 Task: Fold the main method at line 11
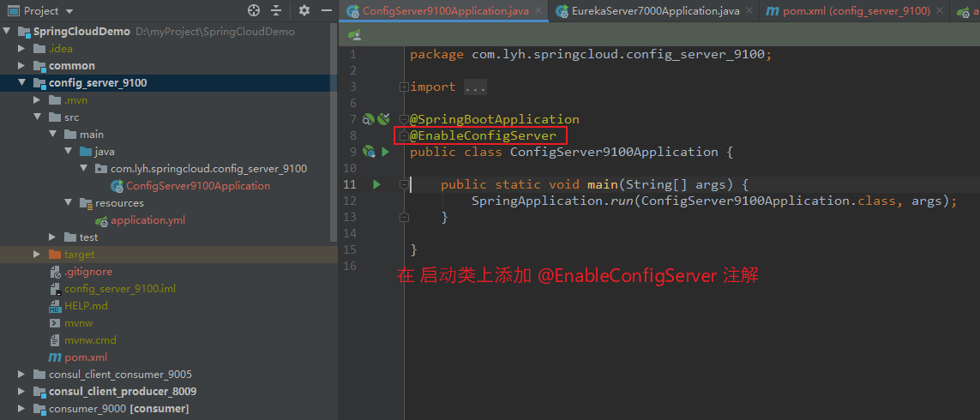[405, 184]
